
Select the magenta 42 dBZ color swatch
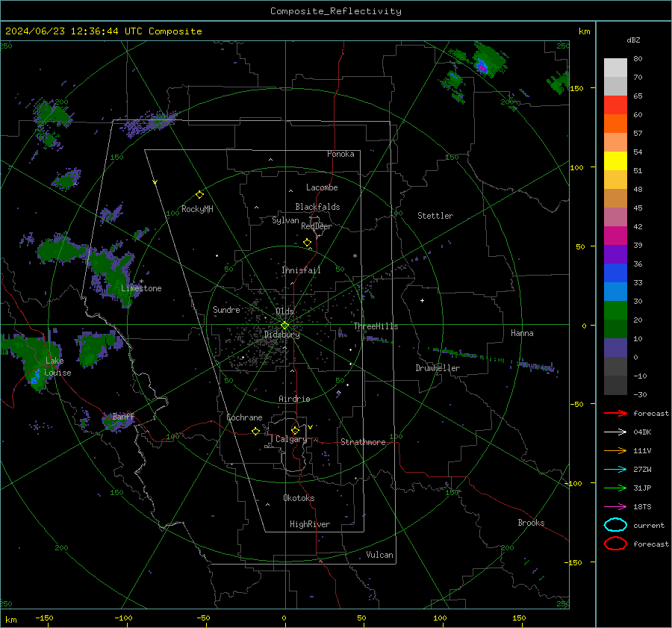point(615,235)
